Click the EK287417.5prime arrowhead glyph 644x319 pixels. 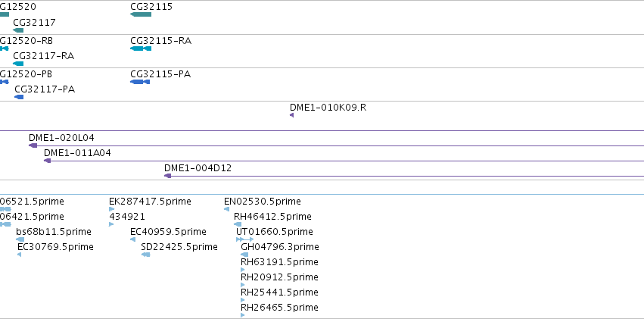tap(112, 209)
